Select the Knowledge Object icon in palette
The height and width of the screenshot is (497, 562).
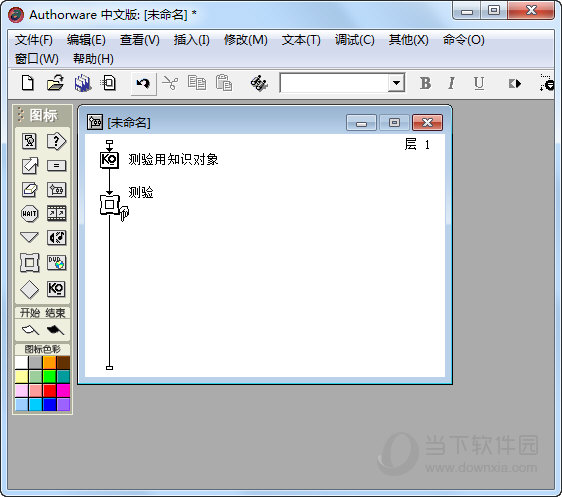[56, 289]
